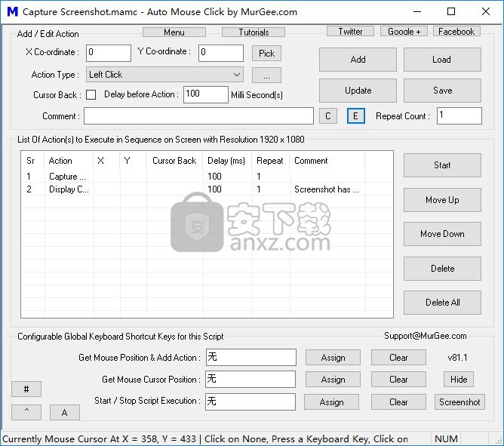The image size is (504, 446).
Task: Click the Start / Stop Script Execution field
Action: click(x=250, y=401)
